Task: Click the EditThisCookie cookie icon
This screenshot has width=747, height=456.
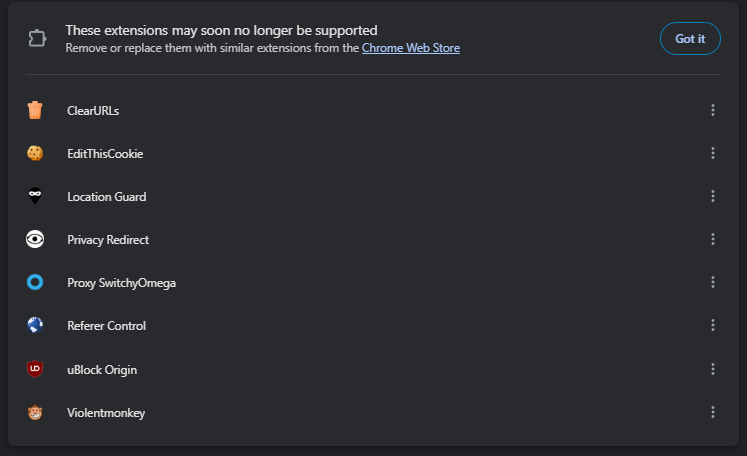Action: click(x=35, y=153)
